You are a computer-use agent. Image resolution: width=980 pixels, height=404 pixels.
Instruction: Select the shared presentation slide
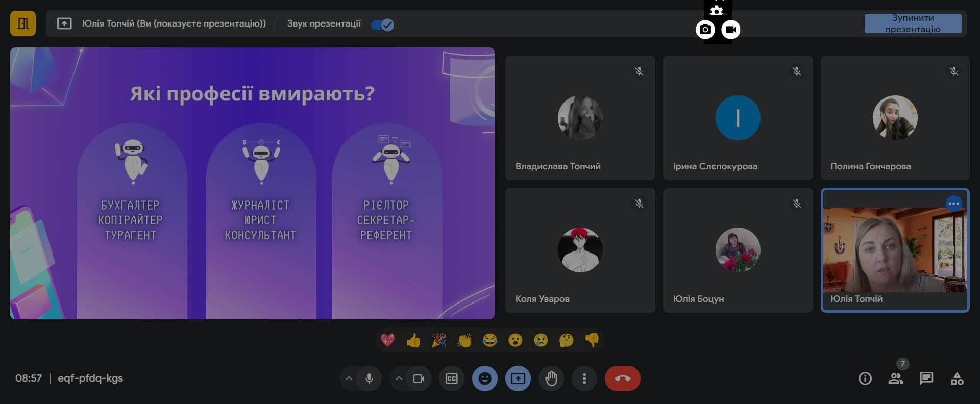[x=252, y=183]
